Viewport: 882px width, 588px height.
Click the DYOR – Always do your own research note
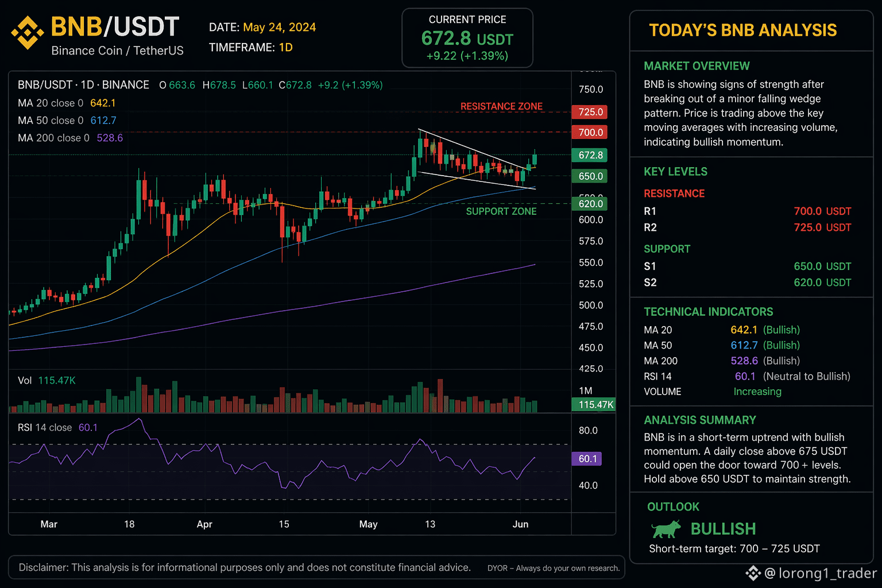pos(554,568)
